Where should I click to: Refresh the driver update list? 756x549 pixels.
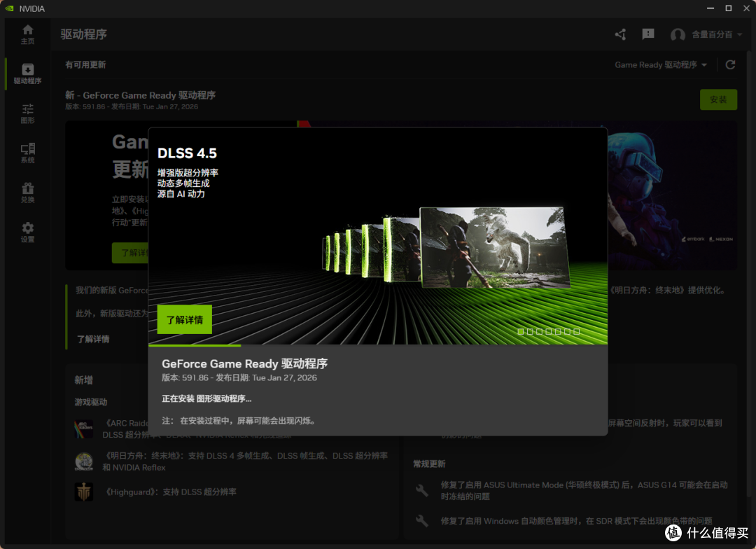730,64
